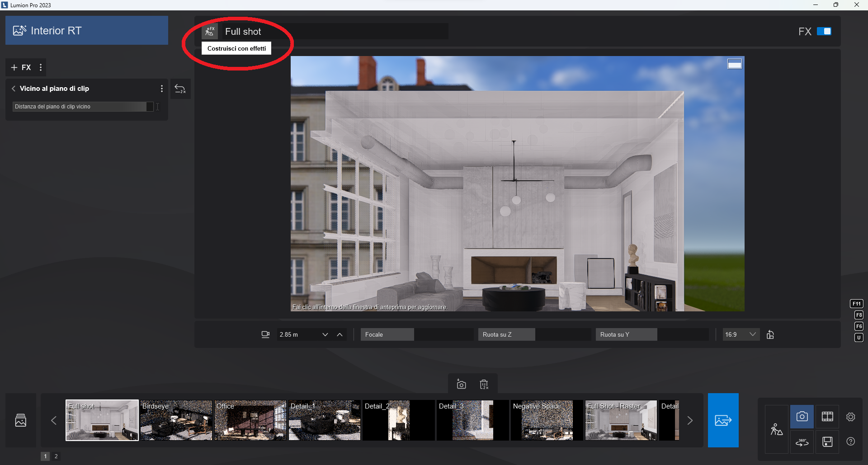
Task: Click the Ruota su Z field
Action: (534, 334)
